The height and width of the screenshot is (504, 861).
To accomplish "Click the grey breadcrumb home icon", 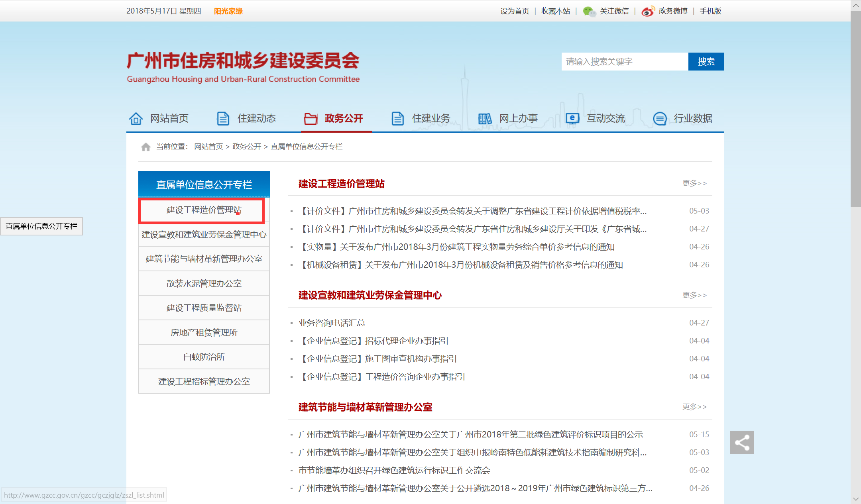I will (x=146, y=147).
